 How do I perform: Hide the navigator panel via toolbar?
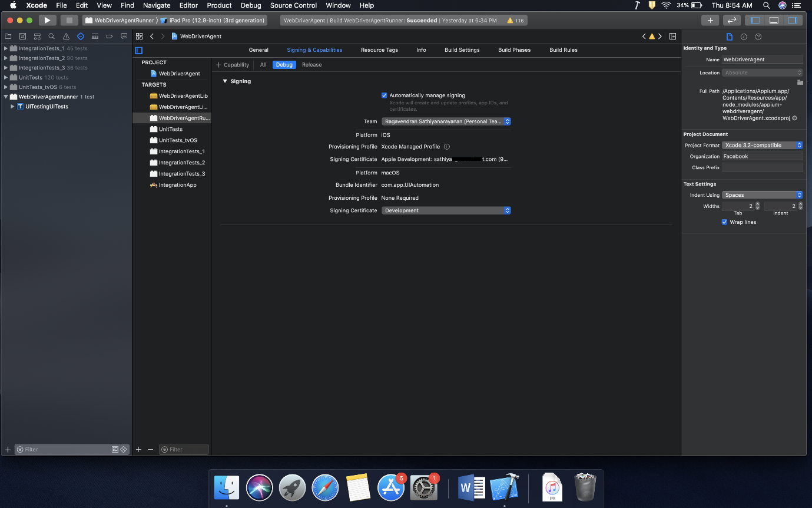pos(755,20)
